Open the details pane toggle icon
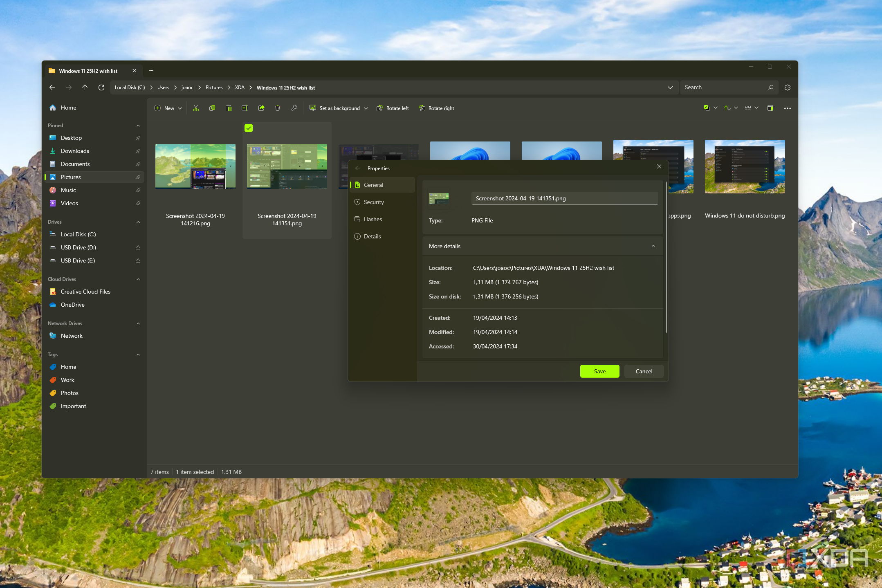The width and height of the screenshot is (882, 588). coord(770,108)
